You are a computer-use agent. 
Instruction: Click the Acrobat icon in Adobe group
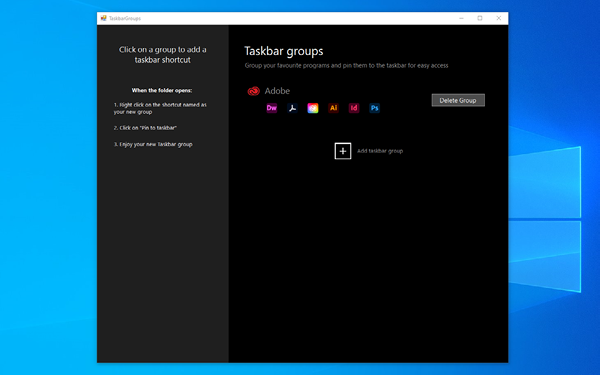pos(292,108)
